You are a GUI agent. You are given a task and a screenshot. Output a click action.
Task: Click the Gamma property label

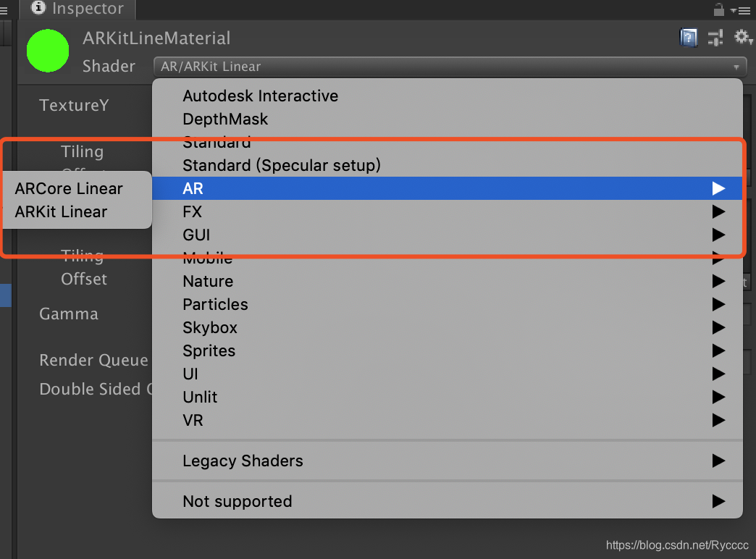point(69,314)
